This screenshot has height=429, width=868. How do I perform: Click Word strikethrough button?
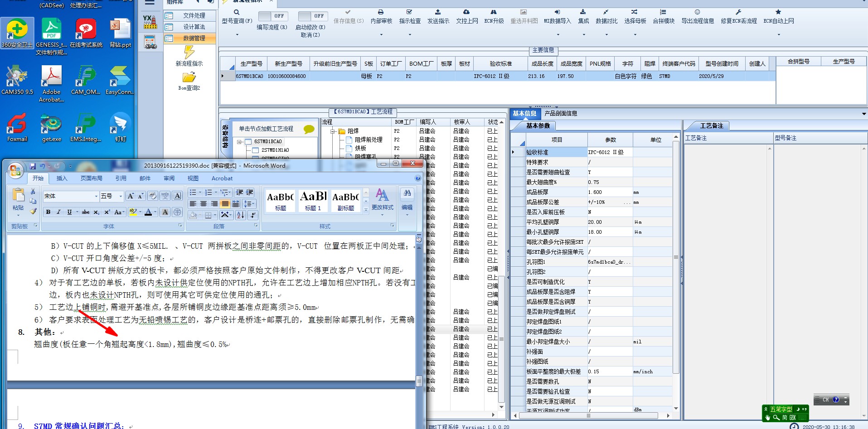pos(85,212)
